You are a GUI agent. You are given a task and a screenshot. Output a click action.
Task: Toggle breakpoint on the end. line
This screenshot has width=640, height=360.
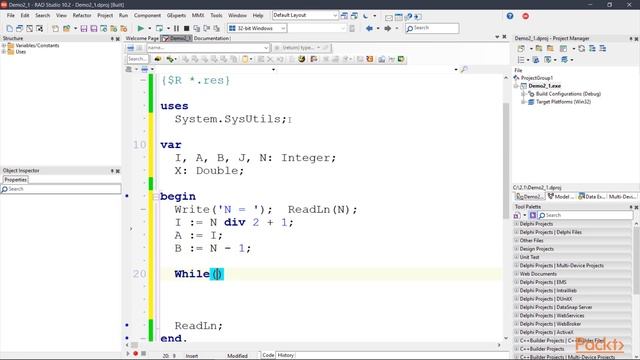pyautogui.click(x=127, y=338)
